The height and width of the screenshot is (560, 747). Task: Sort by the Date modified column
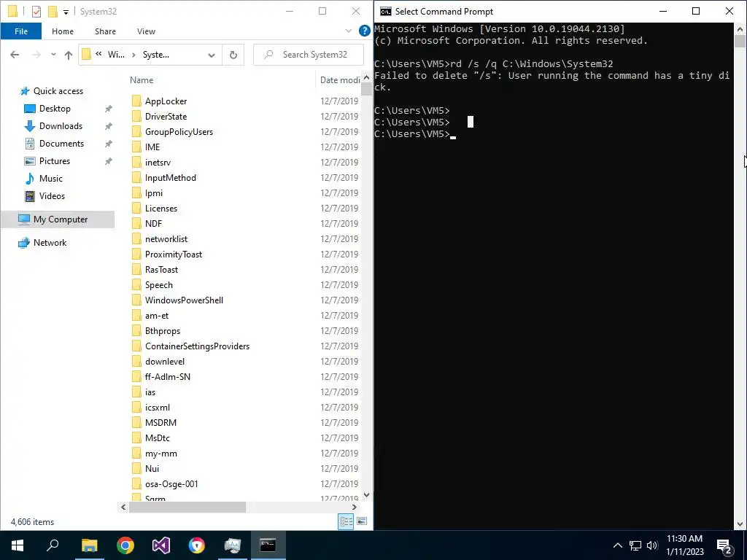[x=340, y=80]
